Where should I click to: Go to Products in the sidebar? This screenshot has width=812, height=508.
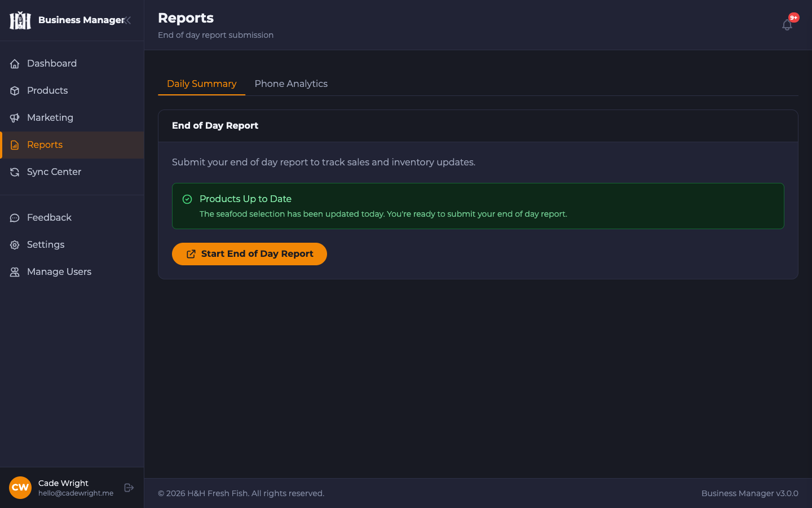(x=72, y=91)
